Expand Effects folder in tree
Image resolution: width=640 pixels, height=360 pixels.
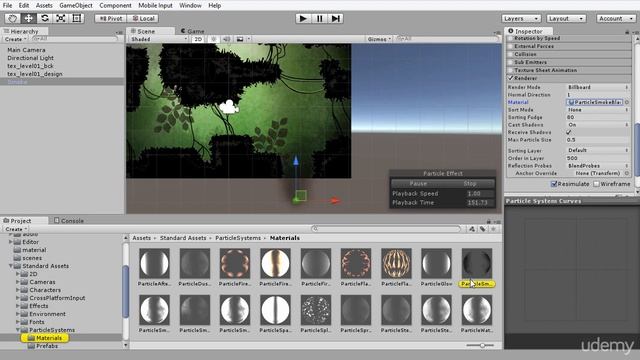click(18, 306)
